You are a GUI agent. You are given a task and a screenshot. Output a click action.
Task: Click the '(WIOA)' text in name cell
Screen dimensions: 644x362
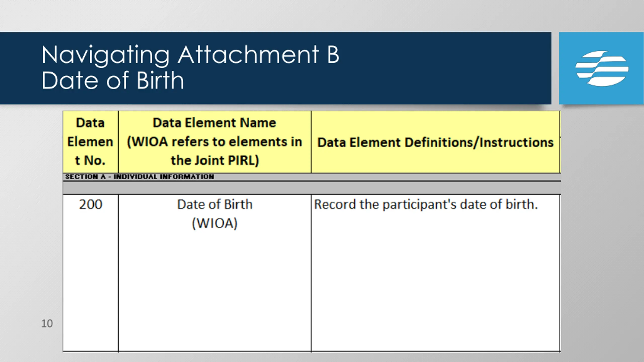[215, 223]
